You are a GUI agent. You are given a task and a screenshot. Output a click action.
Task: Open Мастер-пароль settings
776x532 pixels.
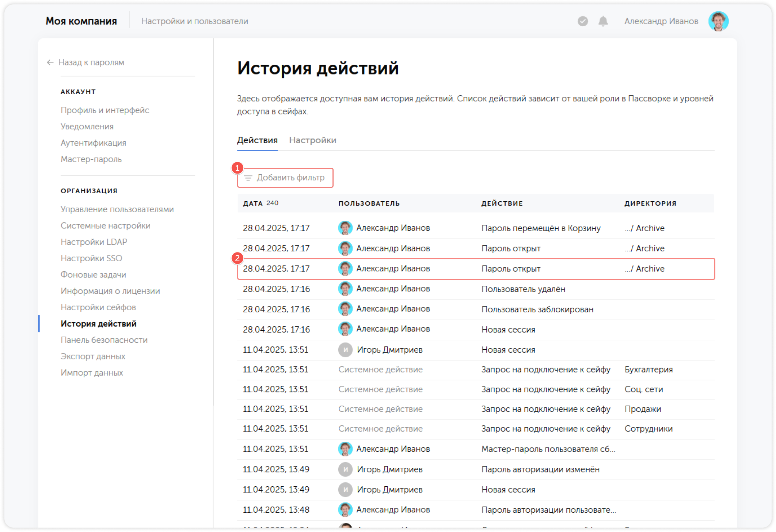[91, 159]
